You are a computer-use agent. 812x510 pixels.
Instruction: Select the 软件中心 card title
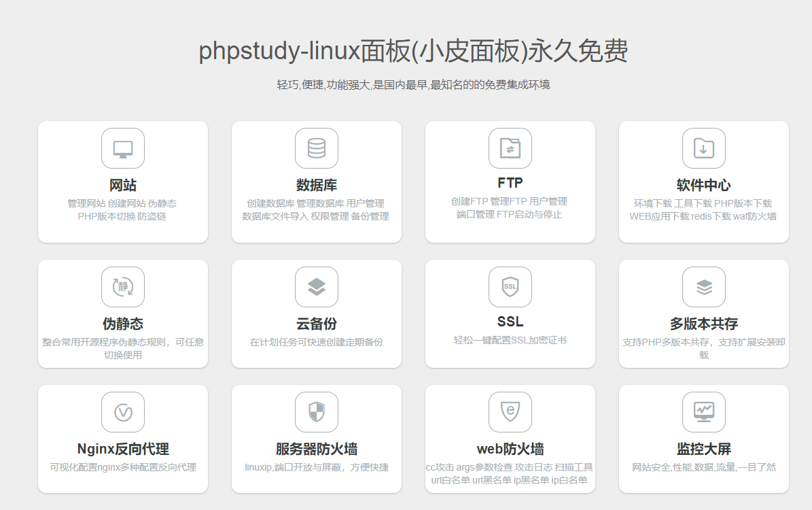coord(704,186)
